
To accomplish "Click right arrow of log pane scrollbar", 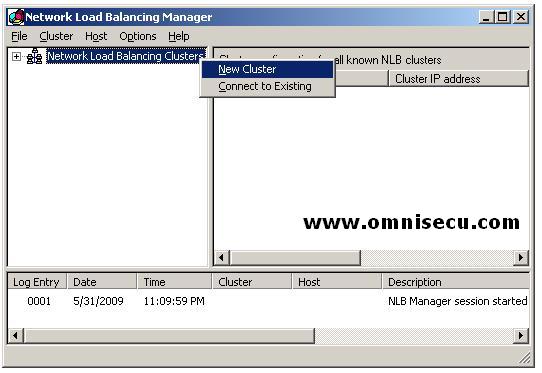I will point(521,336).
